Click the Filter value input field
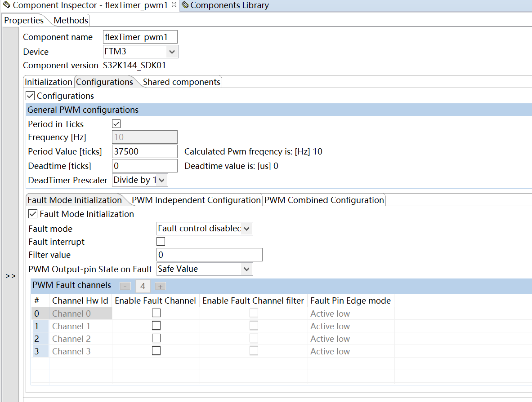The height and width of the screenshot is (402, 532). [210, 255]
